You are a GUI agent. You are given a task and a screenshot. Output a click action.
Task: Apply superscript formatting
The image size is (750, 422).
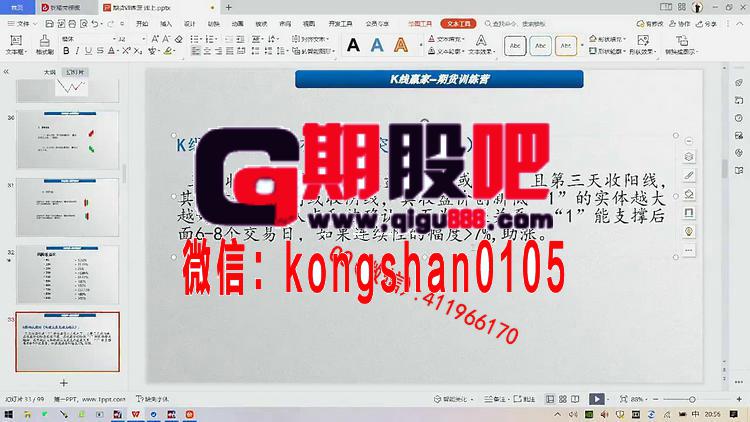click(126, 51)
